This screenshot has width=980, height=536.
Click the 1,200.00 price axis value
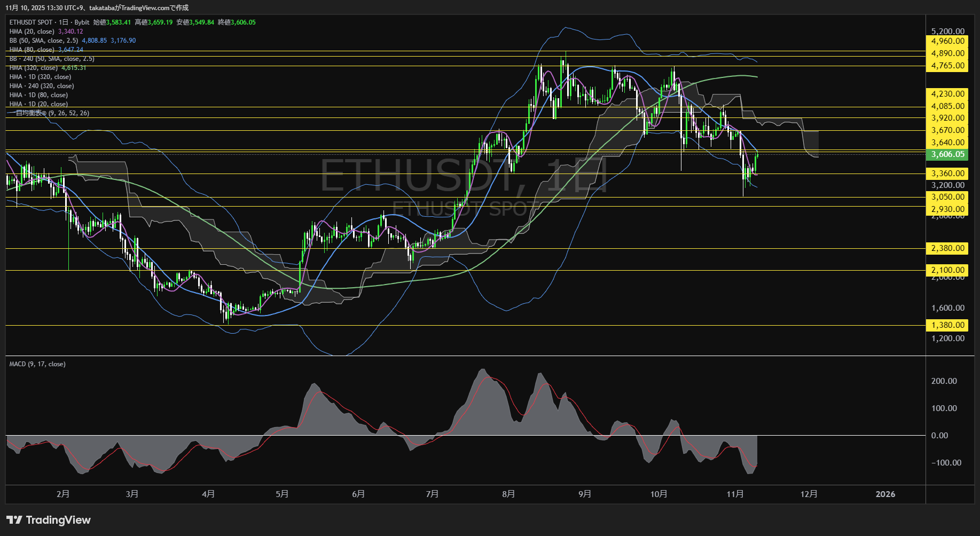(948, 338)
